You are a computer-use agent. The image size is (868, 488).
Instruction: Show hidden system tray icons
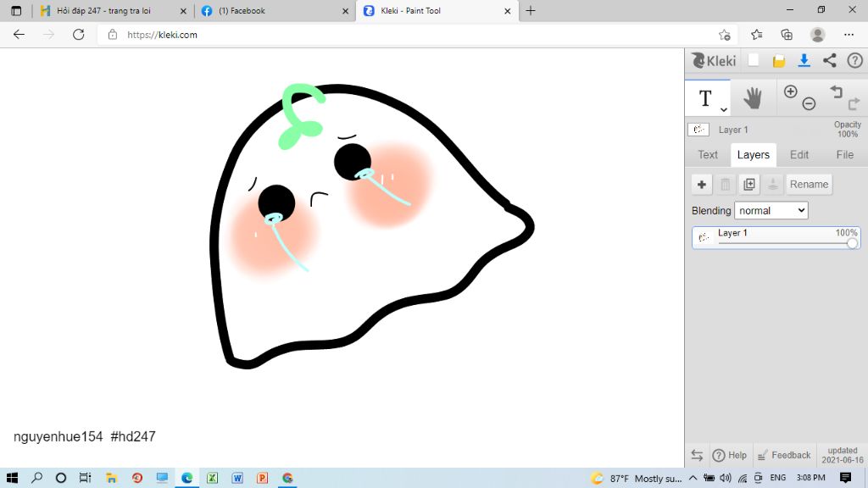[693, 478]
